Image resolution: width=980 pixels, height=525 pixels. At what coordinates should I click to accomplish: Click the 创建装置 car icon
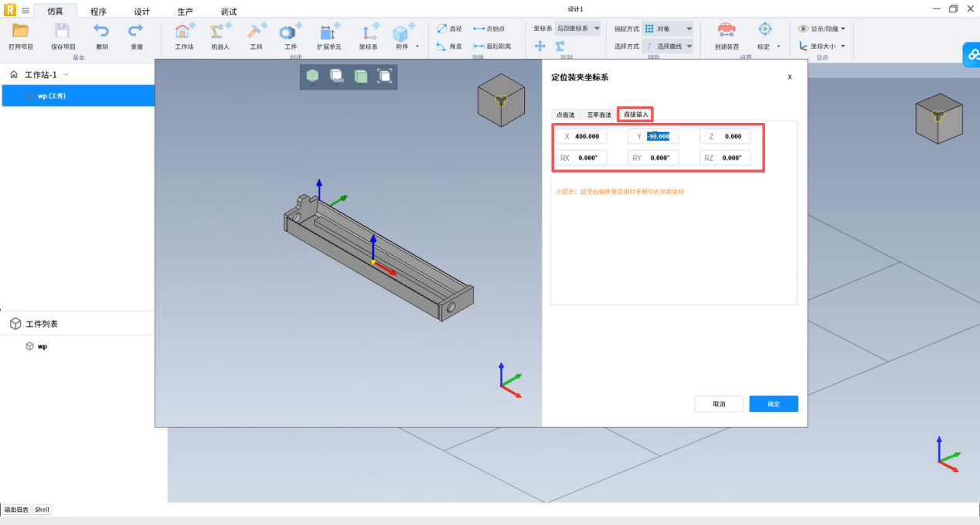(x=726, y=30)
